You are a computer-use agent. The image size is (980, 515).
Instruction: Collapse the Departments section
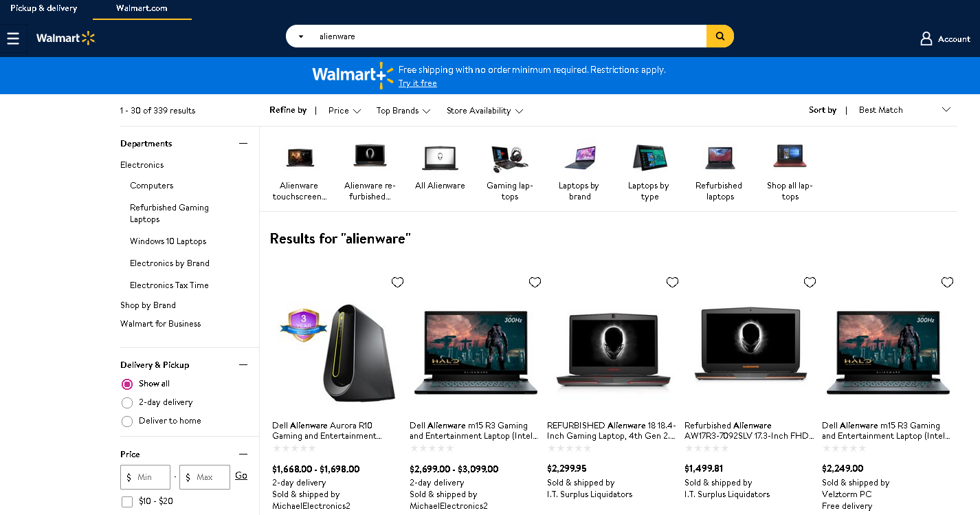click(243, 144)
